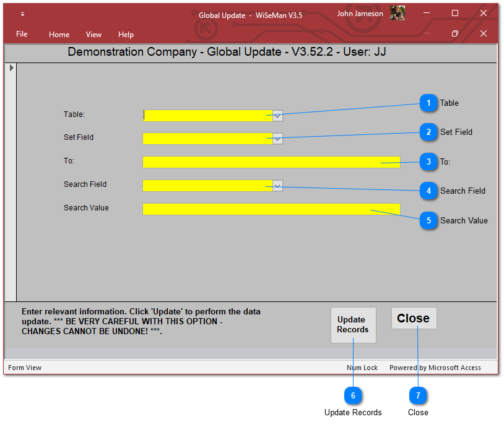
Task: Focus the yellow To: input field
Action: point(271,162)
